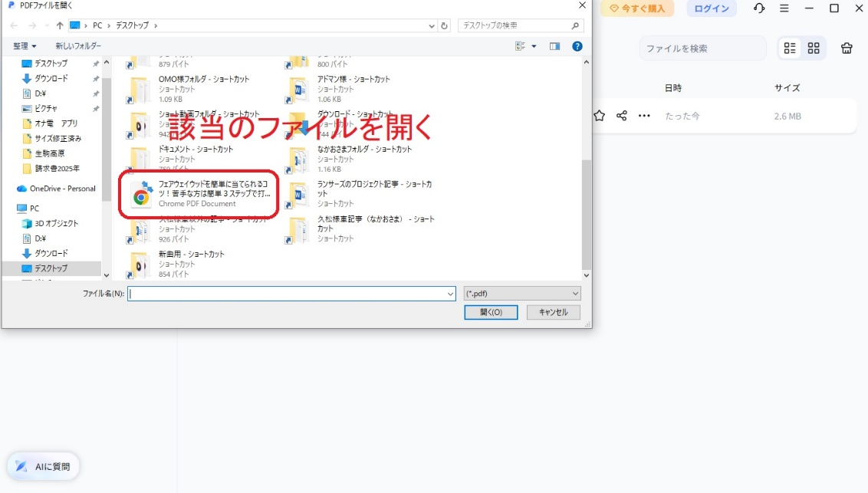Switch to grid view layout

pos(814,48)
